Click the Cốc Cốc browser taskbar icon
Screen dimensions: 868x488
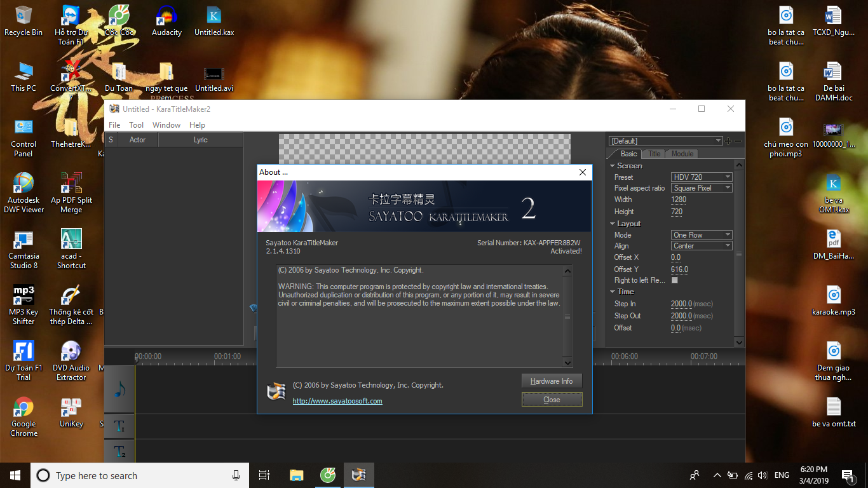tap(328, 475)
